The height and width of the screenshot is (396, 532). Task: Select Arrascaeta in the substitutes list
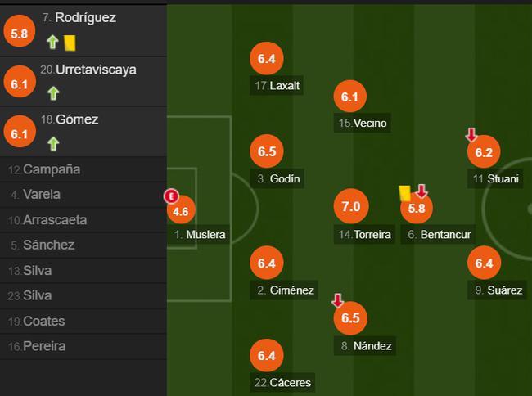point(83,220)
